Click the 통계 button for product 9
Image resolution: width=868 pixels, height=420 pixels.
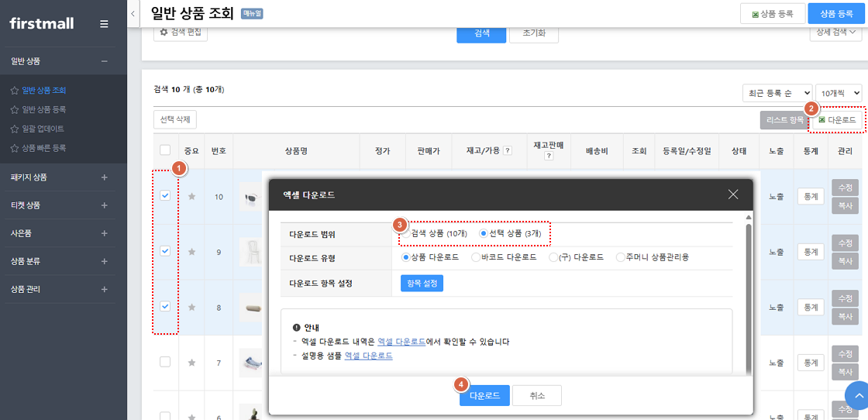pos(811,252)
